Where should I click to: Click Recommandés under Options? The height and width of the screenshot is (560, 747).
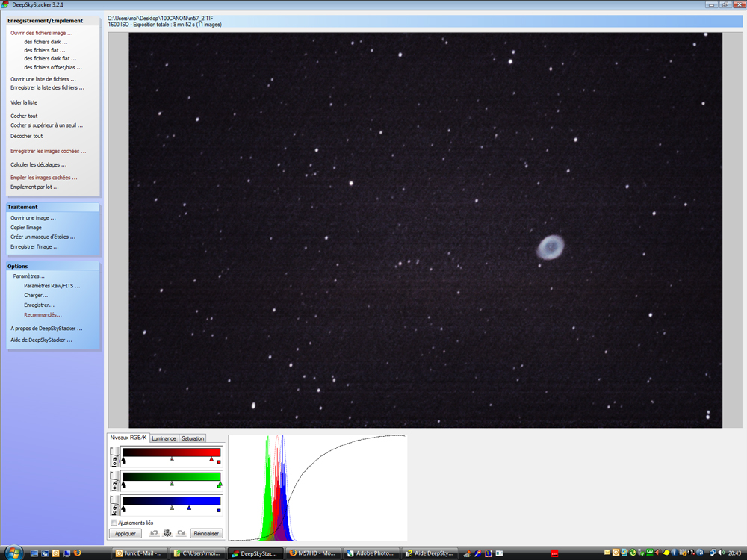click(43, 315)
